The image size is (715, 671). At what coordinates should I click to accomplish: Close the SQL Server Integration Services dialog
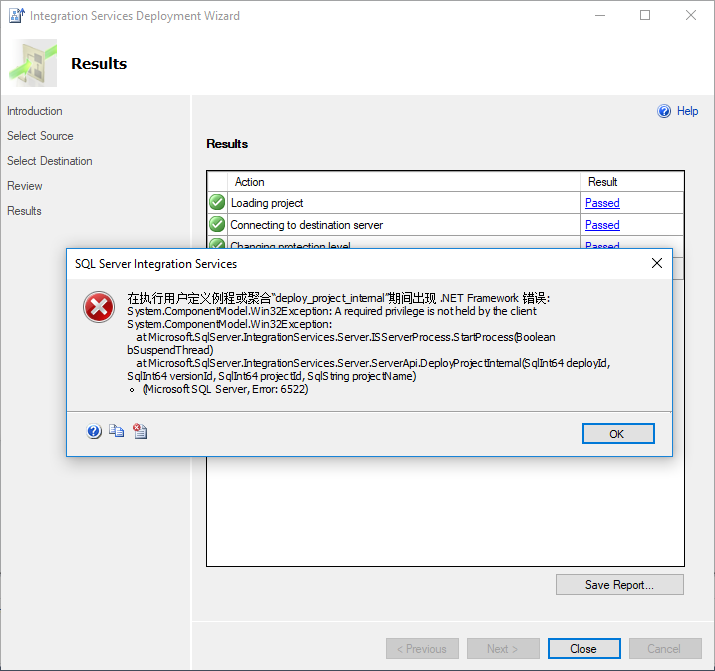pos(657,263)
